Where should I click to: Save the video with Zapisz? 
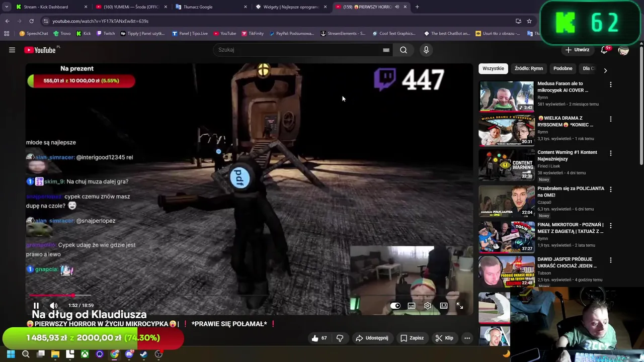point(412,338)
